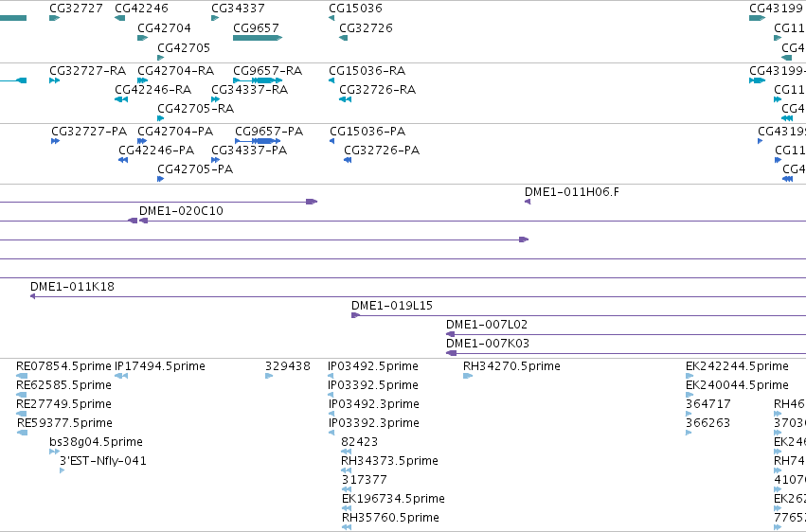
Task: Click the CG32727 gene arrow glyph
Action: click(55, 18)
